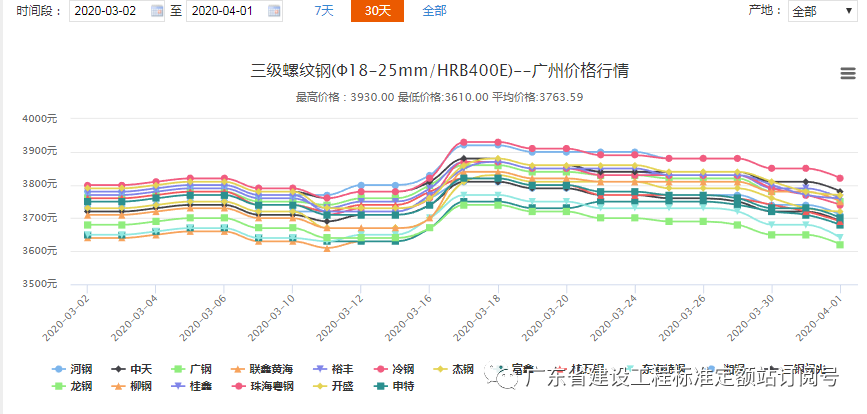867x414 pixels.
Task: Toggle the 河钢 series in legend
Action: pyautogui.click(x=72, y=369)
